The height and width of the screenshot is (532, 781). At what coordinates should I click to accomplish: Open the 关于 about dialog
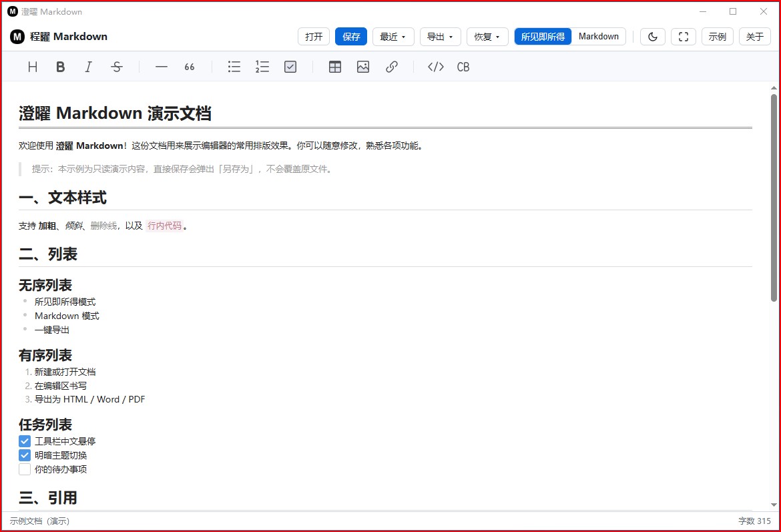(754, 36)
